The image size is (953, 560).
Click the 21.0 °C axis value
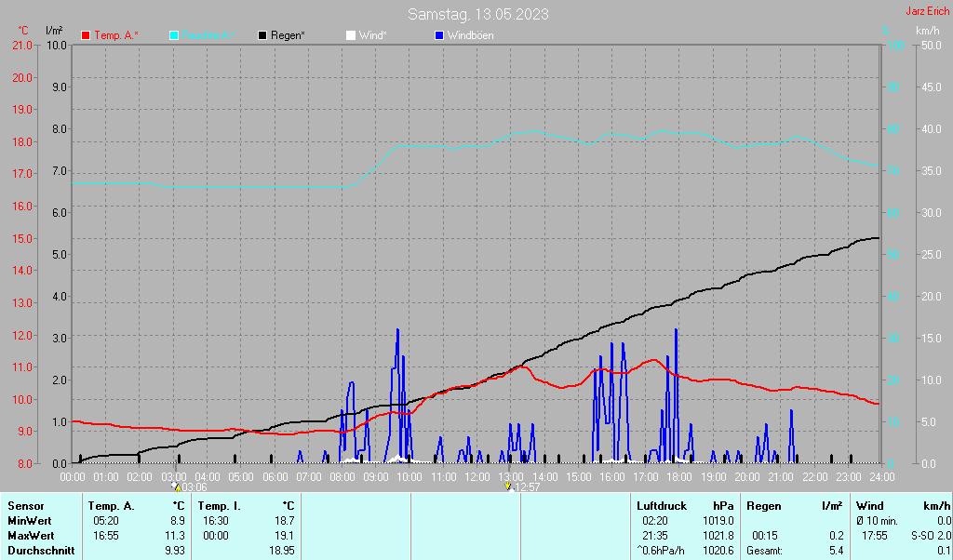(x=22, y=46)
